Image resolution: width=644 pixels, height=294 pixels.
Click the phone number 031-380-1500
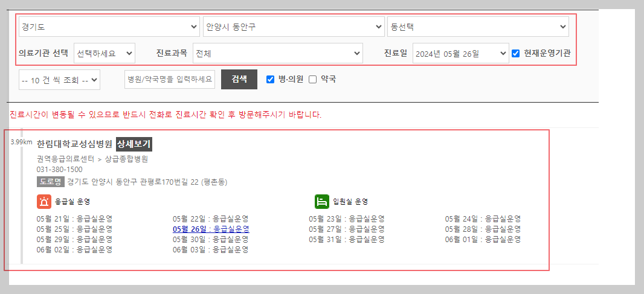coord(60,170)
